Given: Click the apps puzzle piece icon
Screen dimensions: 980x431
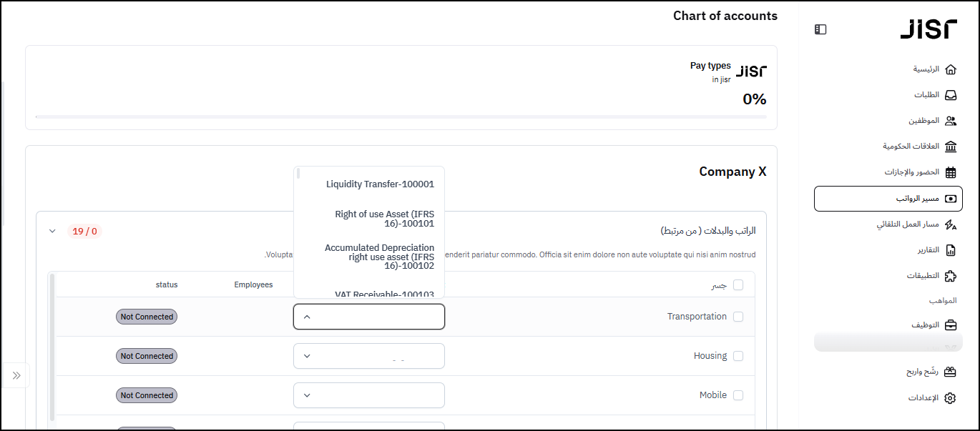Looking at the screenshot, I should 950,276.
